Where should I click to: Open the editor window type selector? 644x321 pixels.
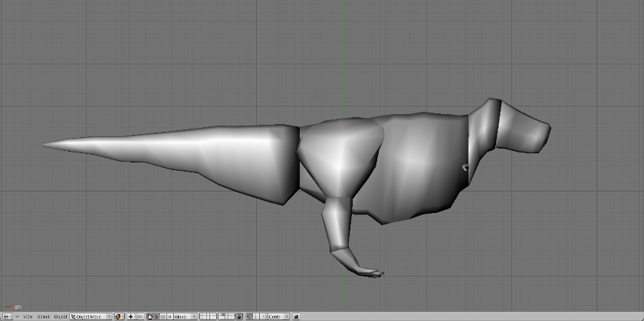tap(7, 316)
